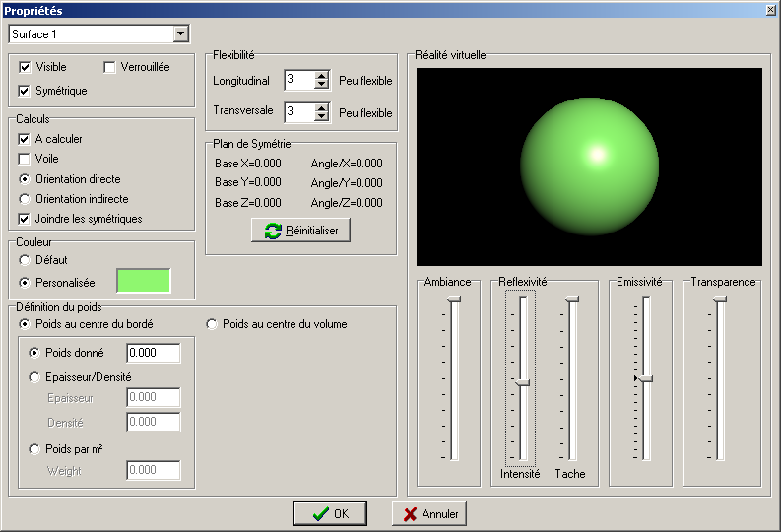Screen dimensions: 781x532
Task: Open the Surface 1 dropdown list
Action: (181, 33)
